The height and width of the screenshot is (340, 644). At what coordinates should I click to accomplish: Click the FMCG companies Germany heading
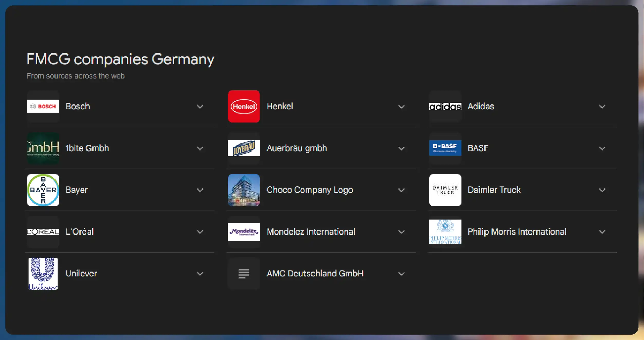click(x=120, y=59)
